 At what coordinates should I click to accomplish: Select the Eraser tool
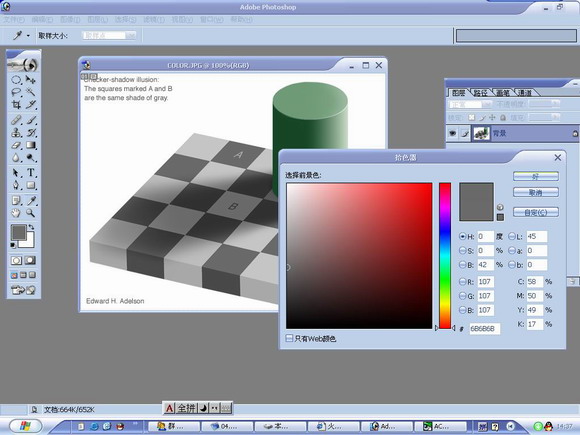pos(16,145)
